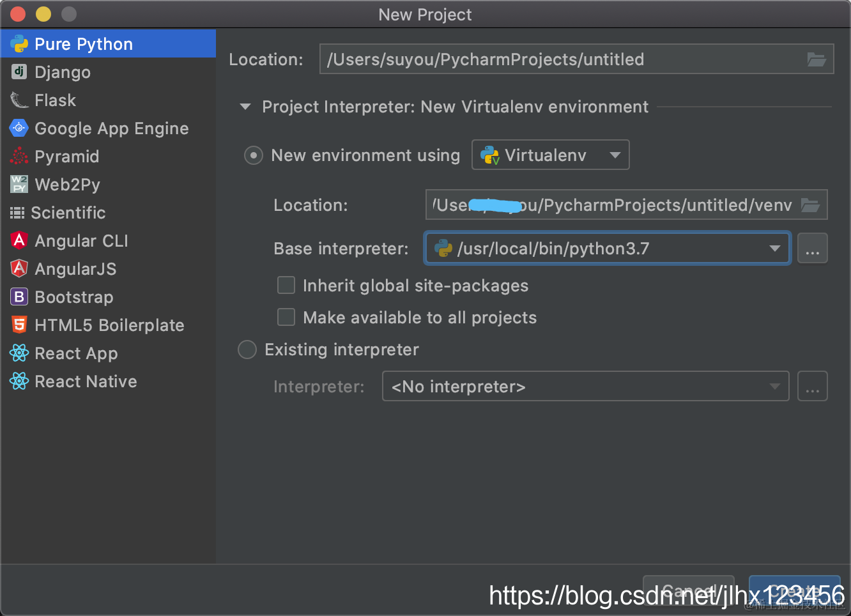Open the Base interpreter dropdown arrow
The image size is (851, 616).
775,249
